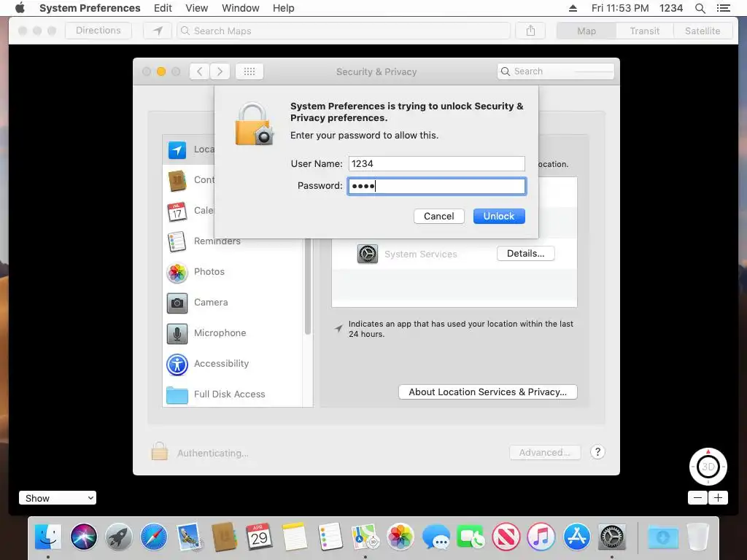The width and height of the screenshot is (747, 560).
Task: Click current location arrow in Maps
Action: pos(158,31)
